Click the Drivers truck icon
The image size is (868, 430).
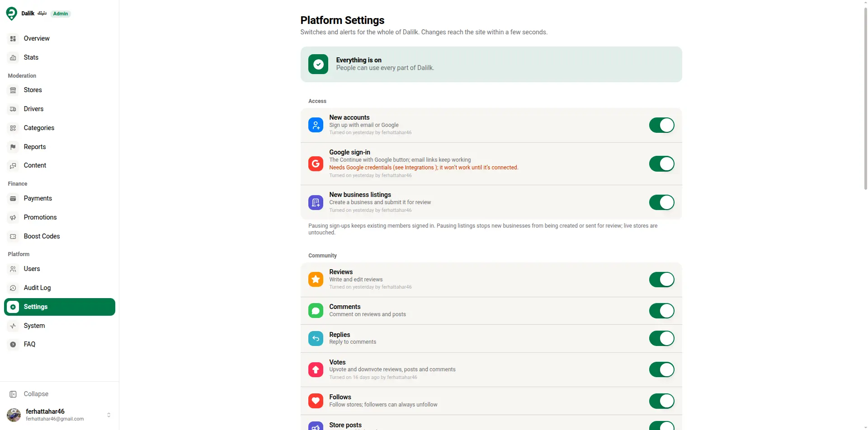click(x=13, y=109)
